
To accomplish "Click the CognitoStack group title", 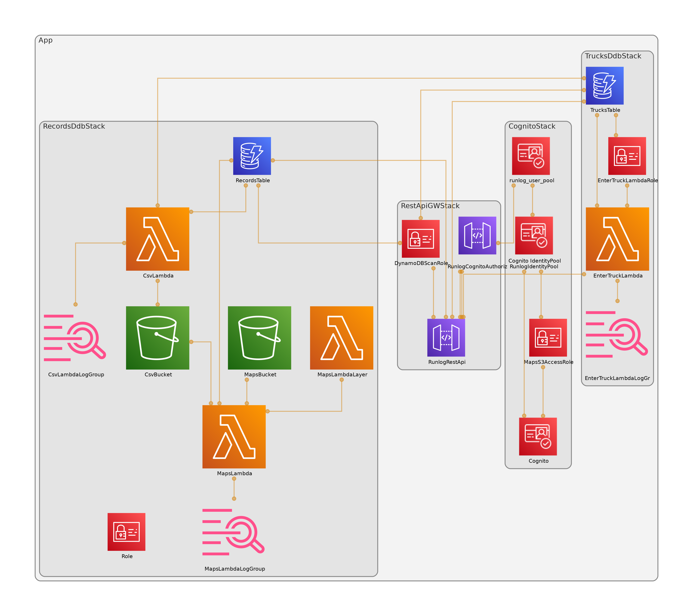I will (532, 126).
